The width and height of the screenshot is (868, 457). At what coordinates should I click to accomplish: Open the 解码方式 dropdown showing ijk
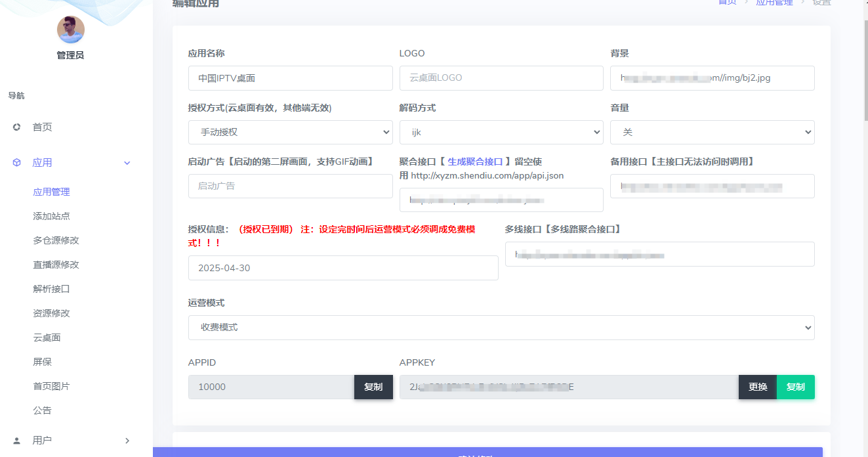click(x=501, y=132)
